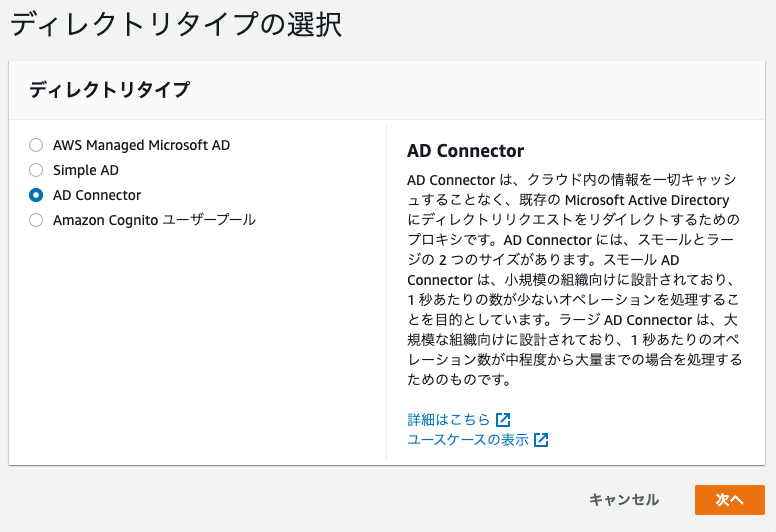Click external-link icon beside ユースケースの表示
Screen dimensions: 776x532
tap(541, 439)
